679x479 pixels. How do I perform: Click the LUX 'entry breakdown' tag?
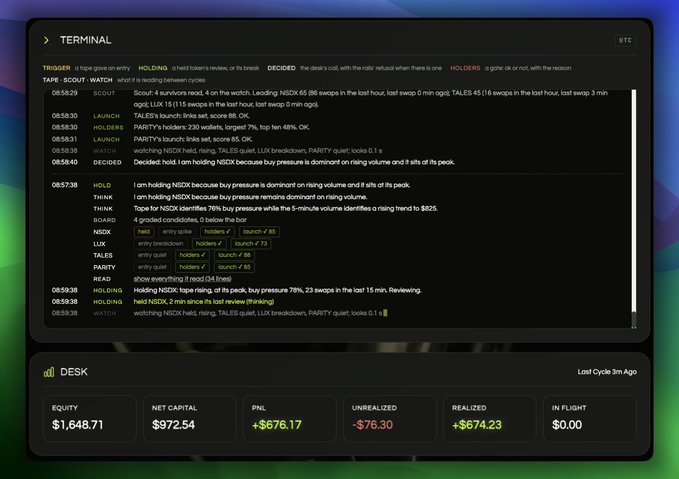pos(160,244)
